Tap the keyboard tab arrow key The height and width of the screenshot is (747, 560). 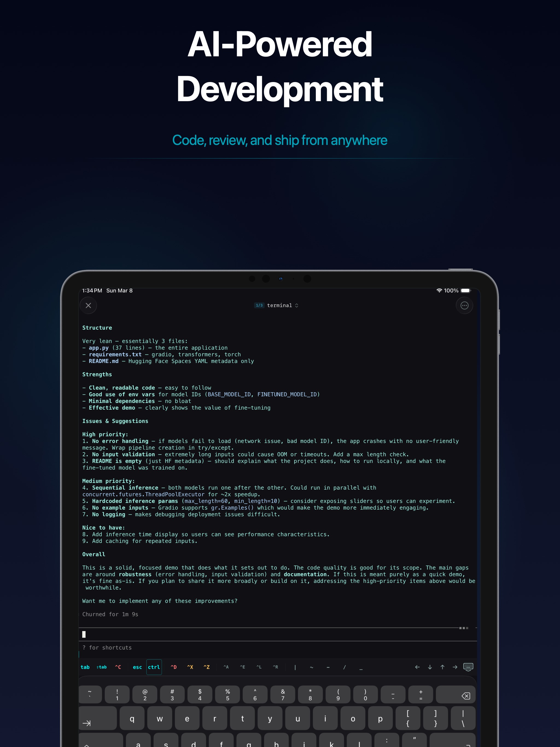[x=98, y=718]
